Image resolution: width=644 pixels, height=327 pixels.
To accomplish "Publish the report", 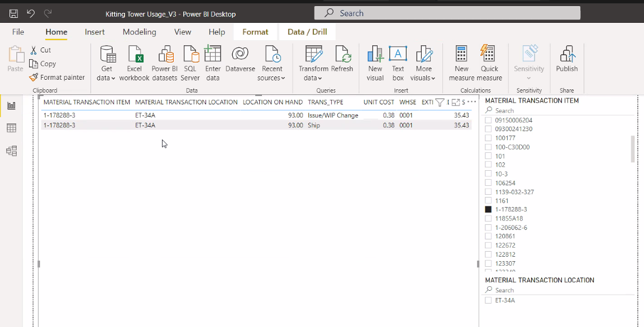I will tap(567, 59).
